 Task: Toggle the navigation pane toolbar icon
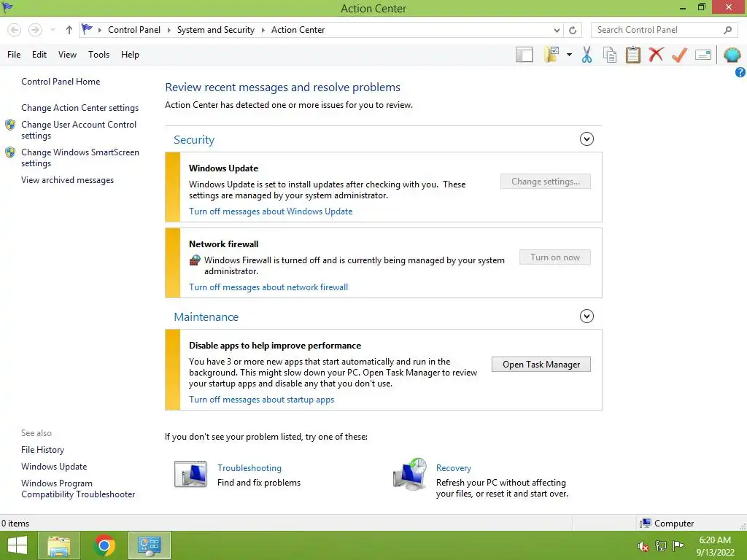coord(524,55)
